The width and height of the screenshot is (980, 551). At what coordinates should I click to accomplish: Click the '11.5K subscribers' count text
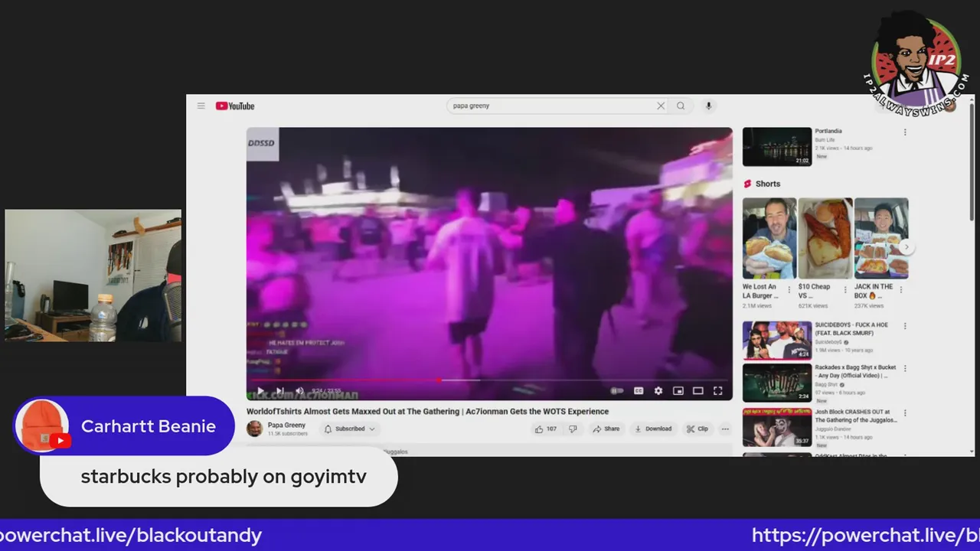288,434
